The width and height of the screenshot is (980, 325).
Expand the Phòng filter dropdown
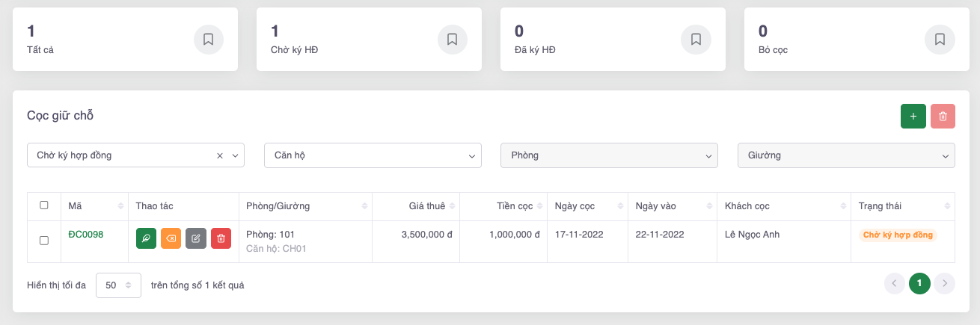[609, 155]
